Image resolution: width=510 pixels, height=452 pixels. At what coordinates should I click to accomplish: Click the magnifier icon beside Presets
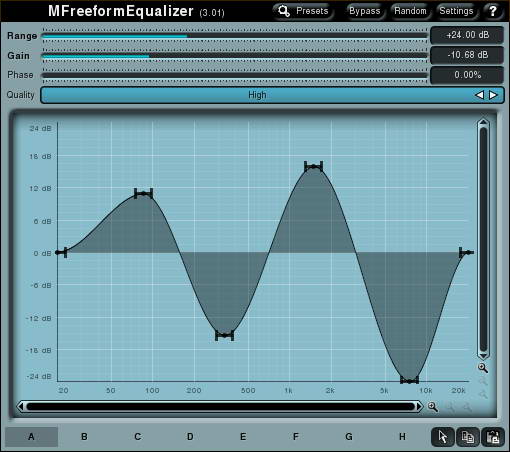click(284, 11)
